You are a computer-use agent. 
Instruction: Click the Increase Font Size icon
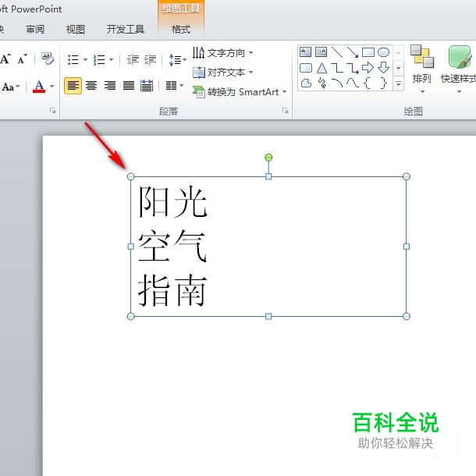click(x=5, y=59)
